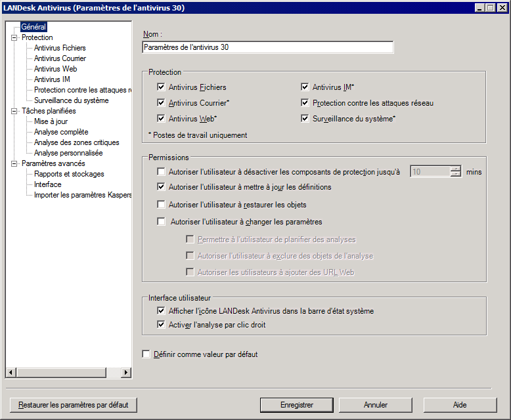This screenshot has height=420, width=511.
Task: Uncheck the Antivirus Fichiers checkbox
Action: (x=161, y=87)
